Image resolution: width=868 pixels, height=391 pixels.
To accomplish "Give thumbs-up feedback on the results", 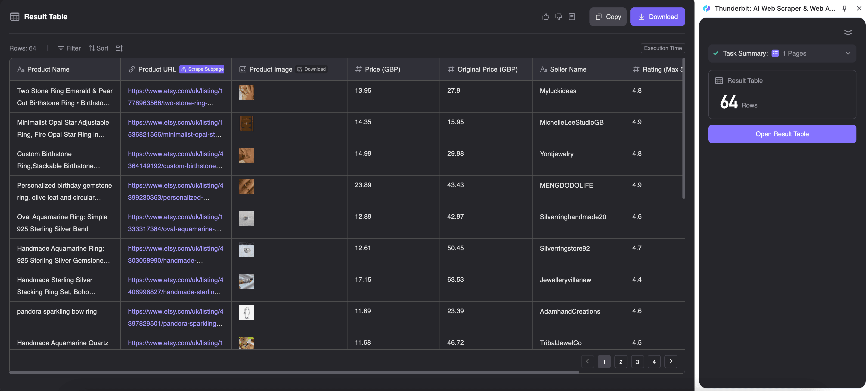I will pyautogui.click(x=546, y=16).
